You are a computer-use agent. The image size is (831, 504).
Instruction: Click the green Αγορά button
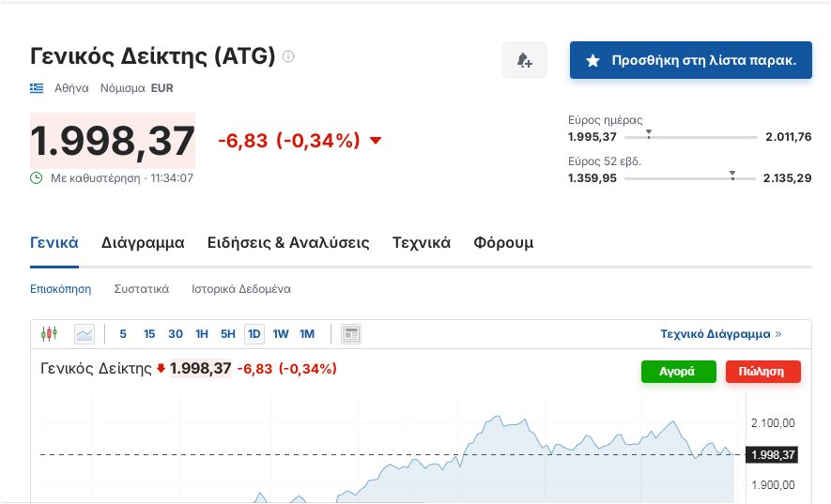[x=676, y=371]
